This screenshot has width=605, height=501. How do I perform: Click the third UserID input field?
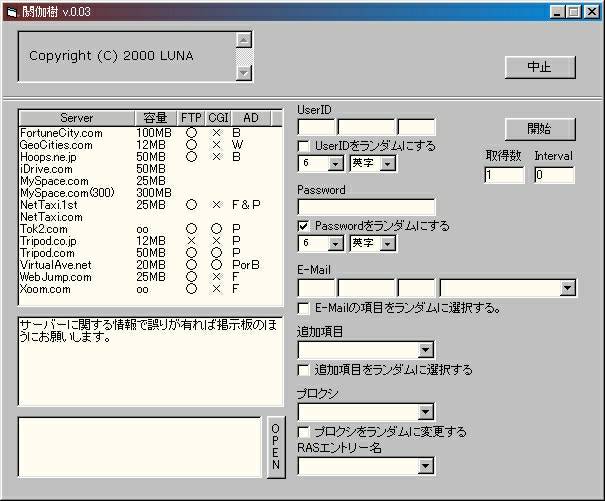click(416, 127)
